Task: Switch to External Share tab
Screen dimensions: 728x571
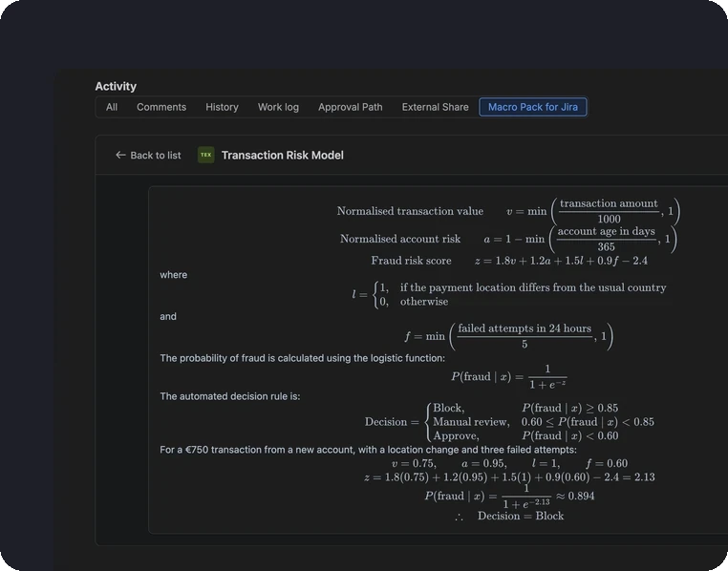Action: 435,107
